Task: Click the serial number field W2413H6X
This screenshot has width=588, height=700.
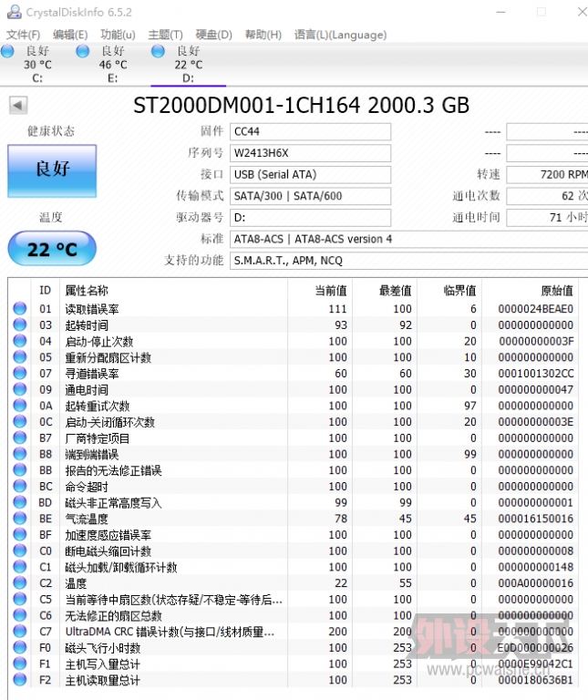Action: tap(310, 153)
